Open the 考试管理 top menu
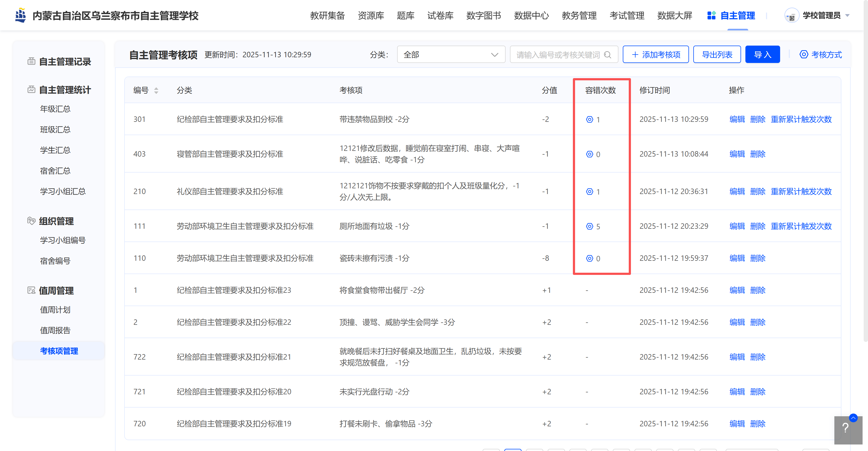The height and width of the screenshot is (451, 868). point(627,15)
